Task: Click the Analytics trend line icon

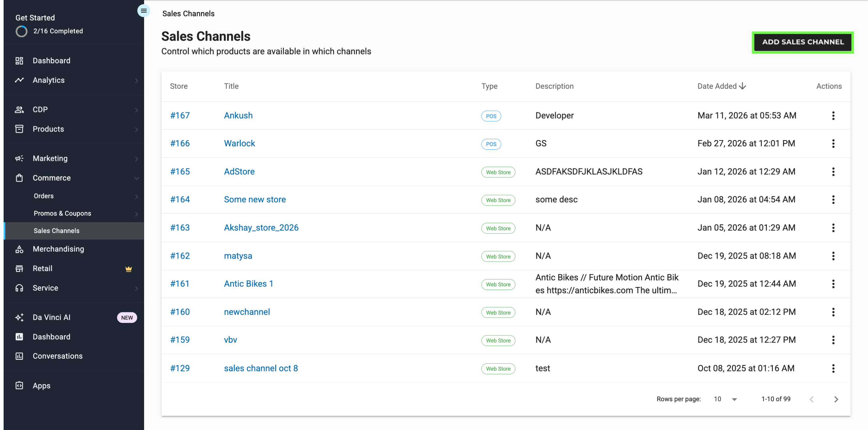Action: tap(19, 80)
